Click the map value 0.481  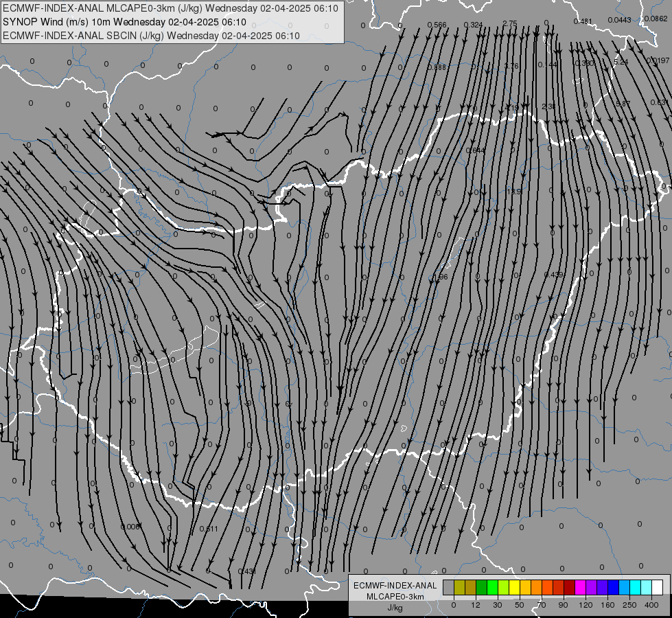583,21
